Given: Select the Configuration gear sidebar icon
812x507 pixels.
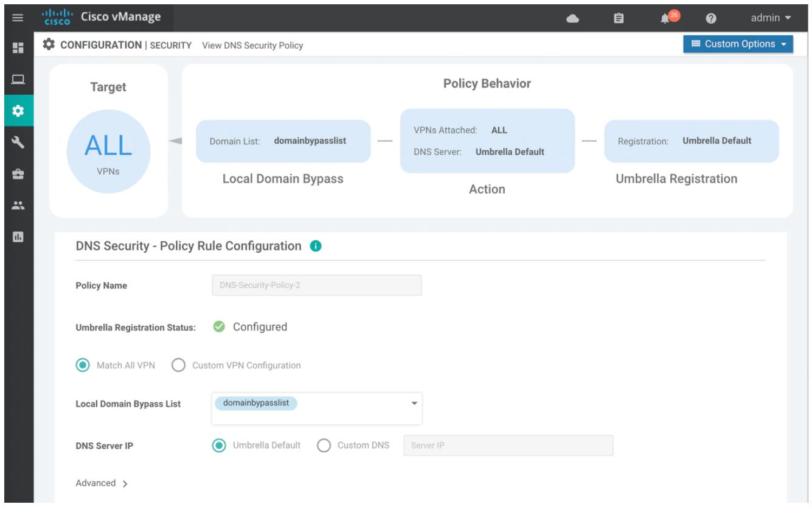Looking at the screenshot, I should 16,111.
